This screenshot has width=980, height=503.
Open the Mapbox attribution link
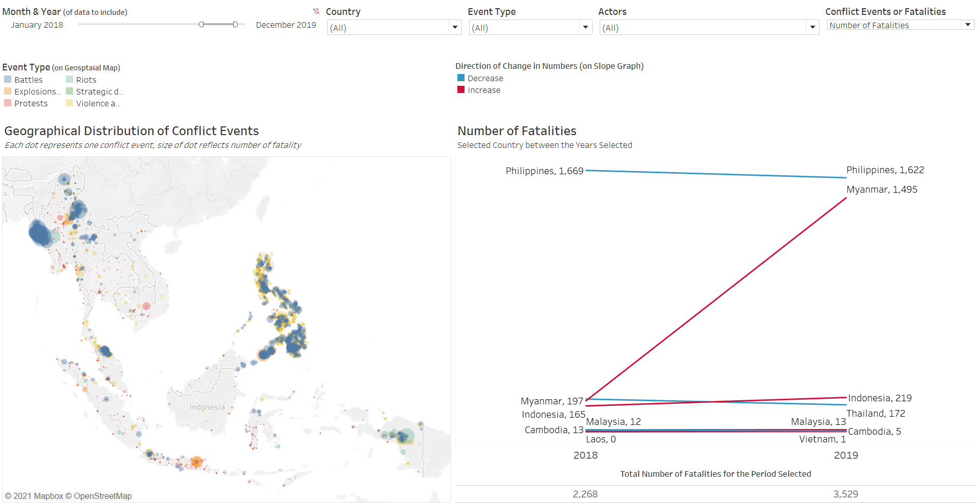(x=38, y=496)
